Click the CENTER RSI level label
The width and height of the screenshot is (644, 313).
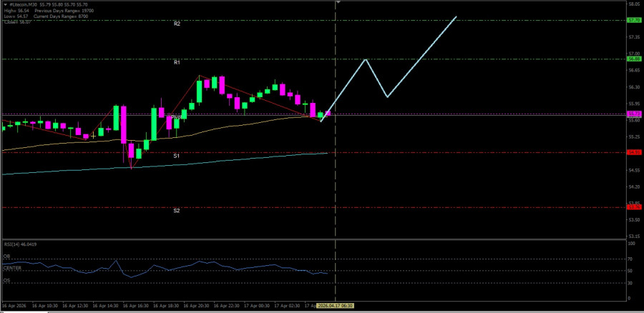[x=12, y=268]
